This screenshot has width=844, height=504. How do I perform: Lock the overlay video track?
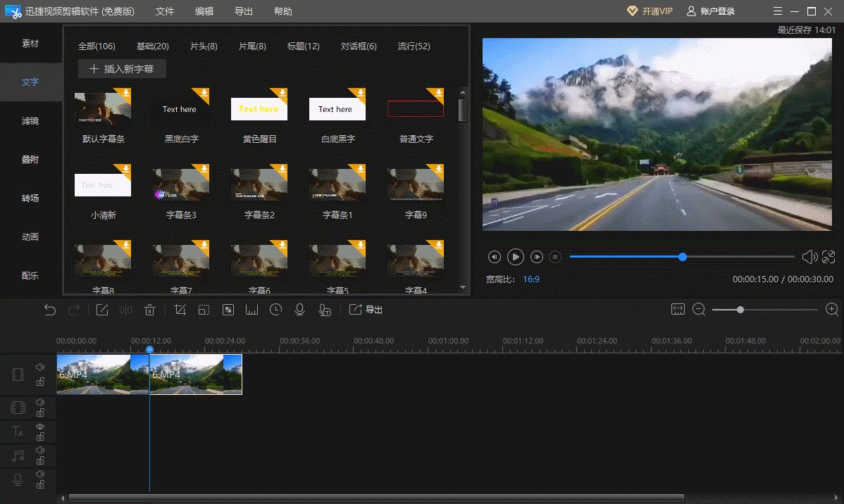coord(40,413)
